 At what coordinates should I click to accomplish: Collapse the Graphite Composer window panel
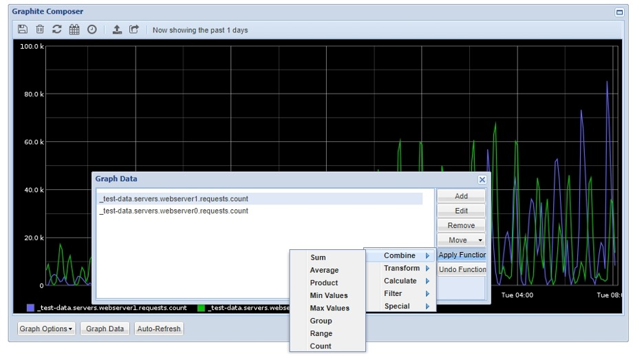619,12
